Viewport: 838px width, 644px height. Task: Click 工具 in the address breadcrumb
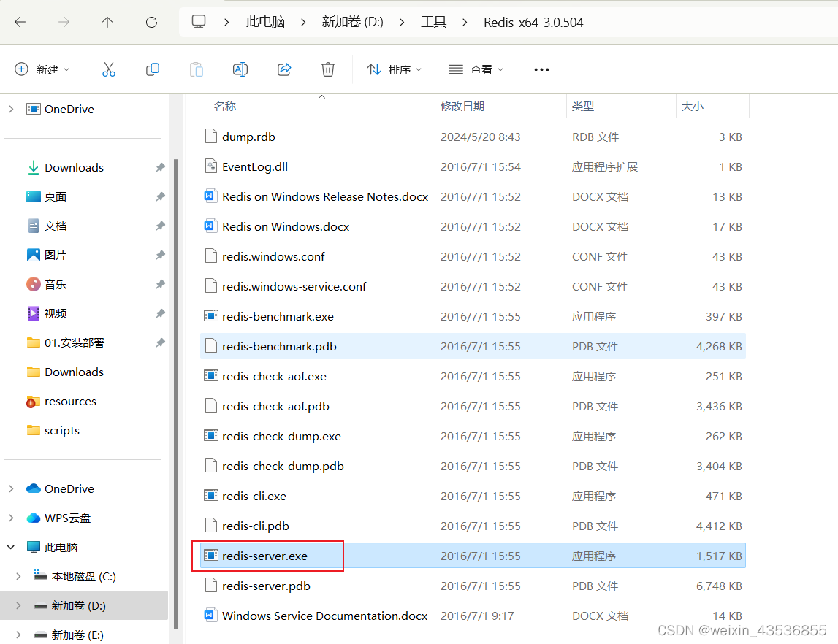pos(433,22)
